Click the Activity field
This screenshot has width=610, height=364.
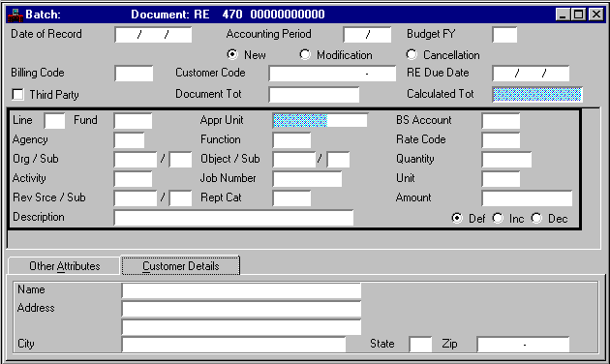pos(133,179)
